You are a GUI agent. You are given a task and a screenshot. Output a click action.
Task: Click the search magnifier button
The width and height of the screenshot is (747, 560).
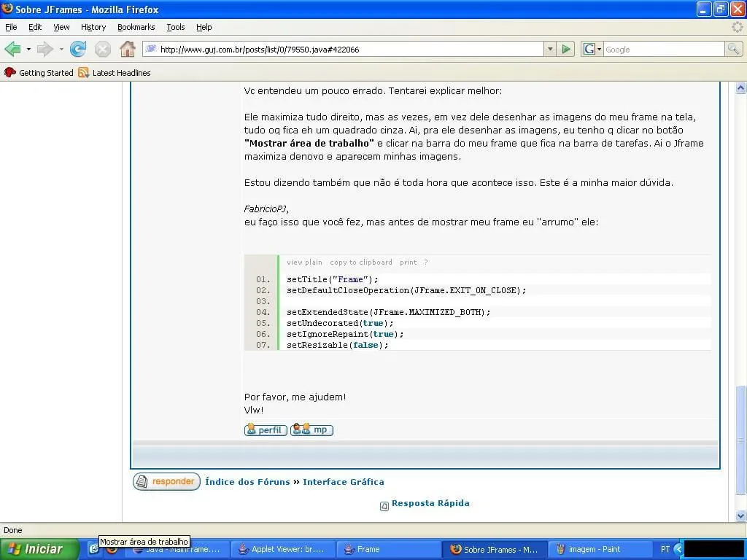(x=733, y=49)
